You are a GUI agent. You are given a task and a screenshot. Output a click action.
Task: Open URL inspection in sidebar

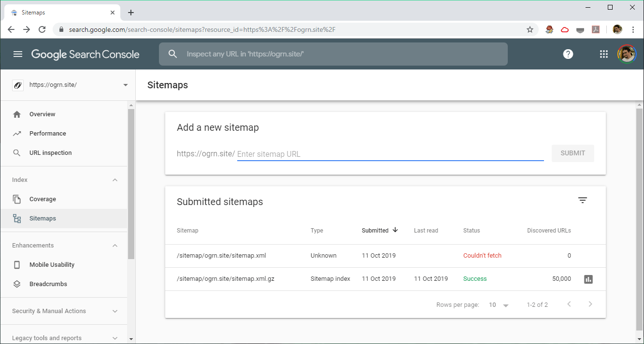pyautogui.click(x=64, y=153)
